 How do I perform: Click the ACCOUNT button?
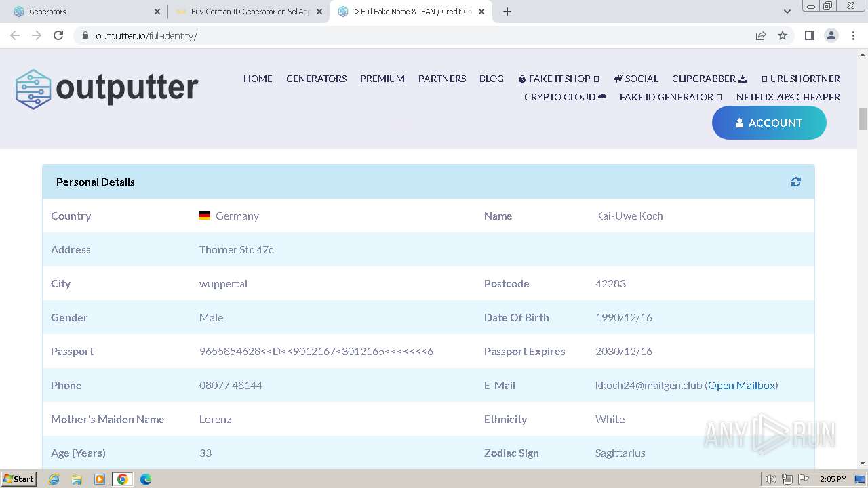pyautogui.click(x=769, y=123)
